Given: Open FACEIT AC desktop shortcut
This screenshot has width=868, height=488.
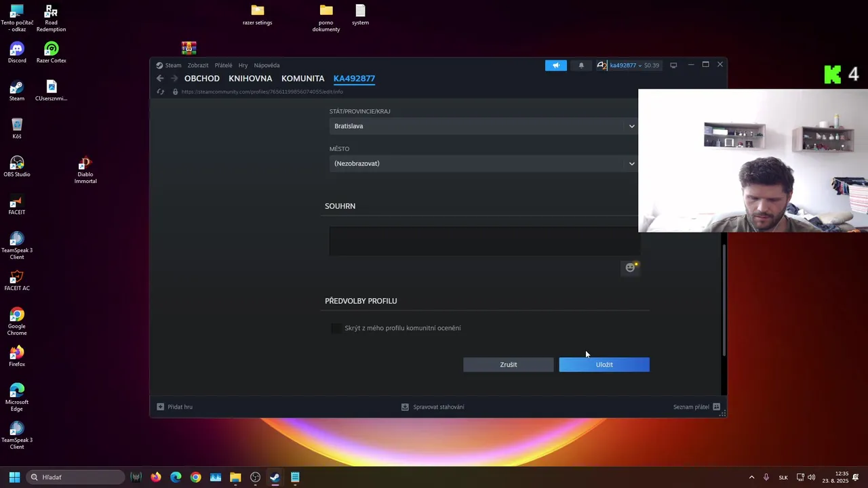Looking at the screenshot, I should pos(17,281).
